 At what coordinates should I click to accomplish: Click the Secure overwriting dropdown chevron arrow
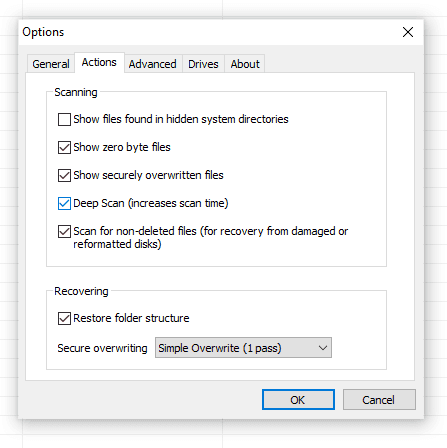(322, 348)
